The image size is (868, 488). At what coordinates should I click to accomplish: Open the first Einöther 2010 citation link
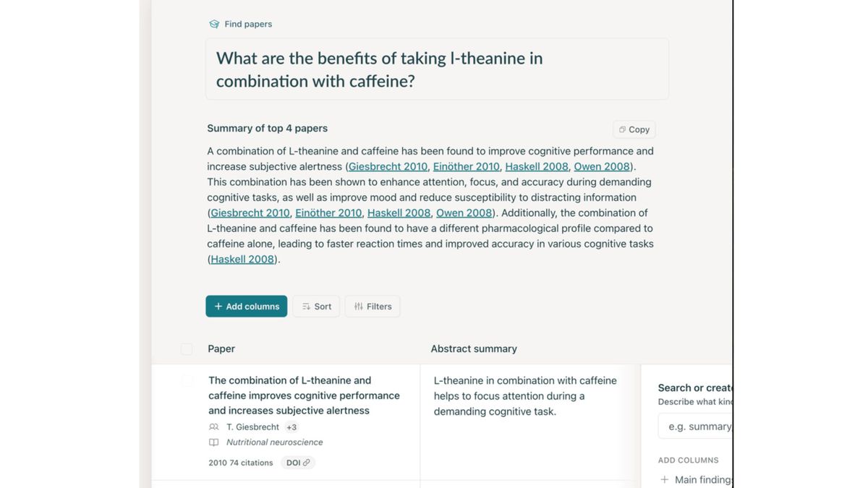pyautogui.click(x=467, y=167)
